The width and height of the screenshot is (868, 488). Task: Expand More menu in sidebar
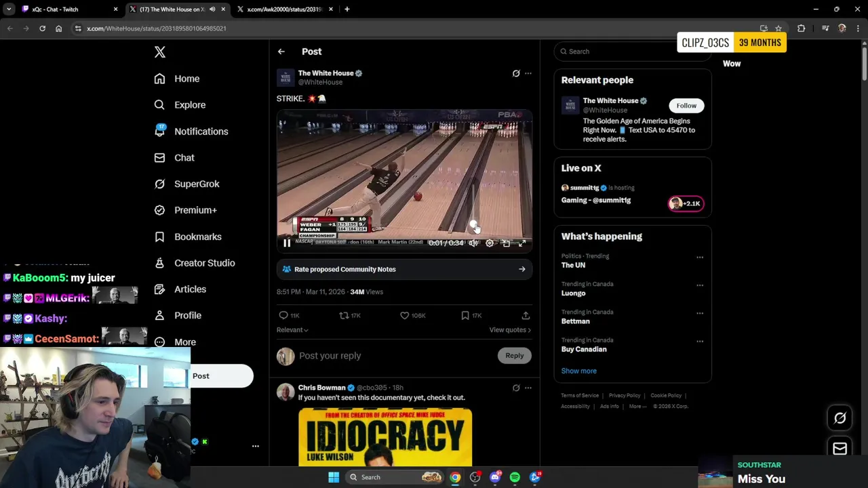pos(175,342)
